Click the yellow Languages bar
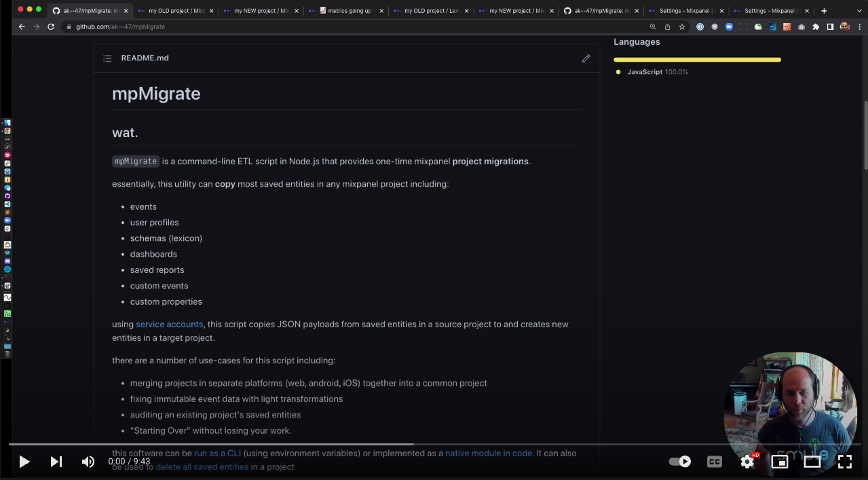Image resolution: width=868 pixels, height=480 pixels. click(697, 60)
